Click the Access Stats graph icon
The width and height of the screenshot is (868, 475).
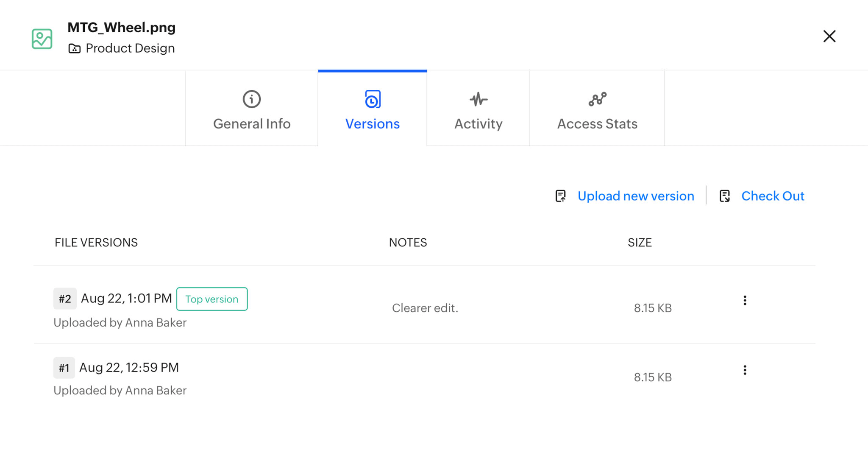597,99
